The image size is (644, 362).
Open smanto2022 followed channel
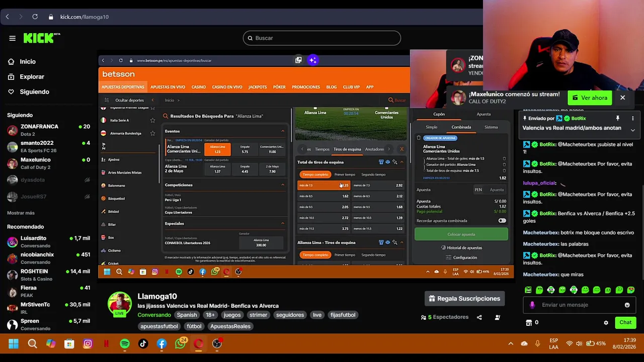48,147
